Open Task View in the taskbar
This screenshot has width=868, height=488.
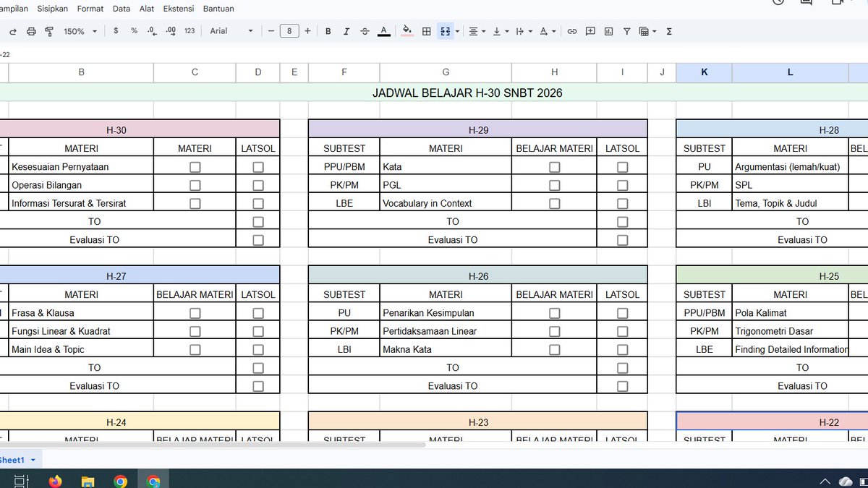[x=21, y=481]
